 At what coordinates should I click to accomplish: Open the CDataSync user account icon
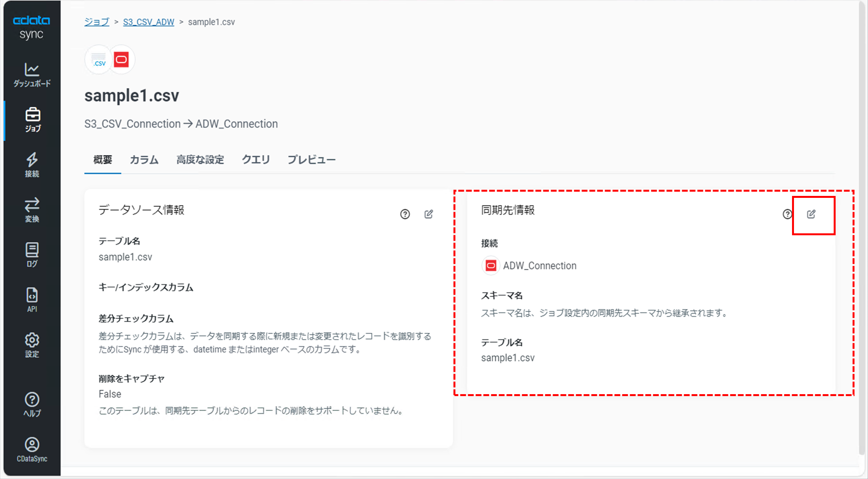32,450
